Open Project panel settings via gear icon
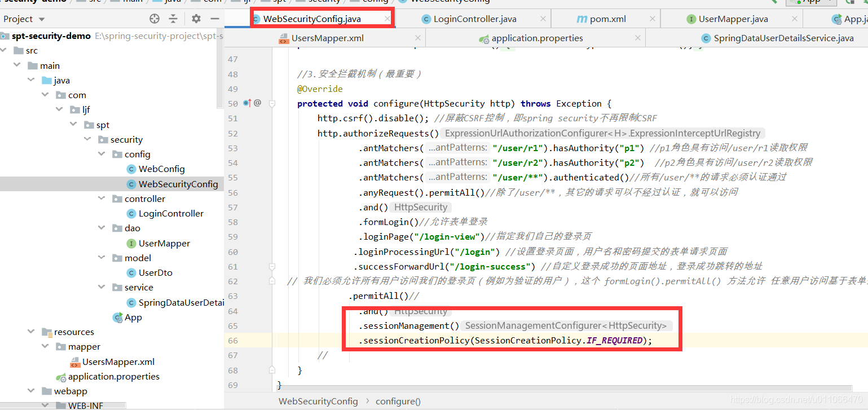868x410 pixels. pyautogui.click(x=195, y=19)
